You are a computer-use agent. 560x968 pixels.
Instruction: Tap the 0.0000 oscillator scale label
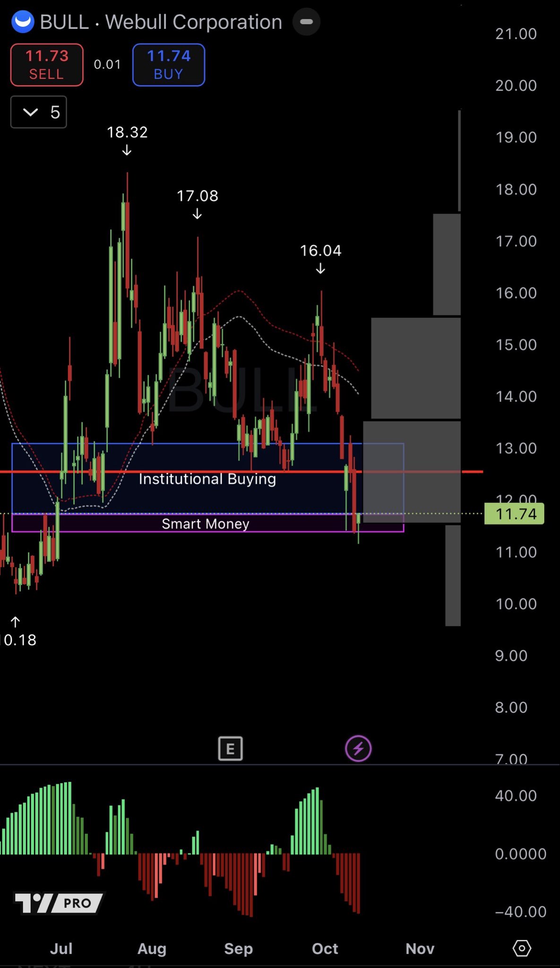point(521,854)
